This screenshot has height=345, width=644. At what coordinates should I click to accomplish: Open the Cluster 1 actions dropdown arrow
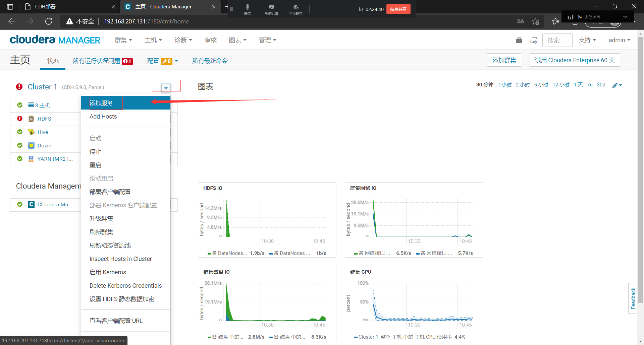point(166,88)
